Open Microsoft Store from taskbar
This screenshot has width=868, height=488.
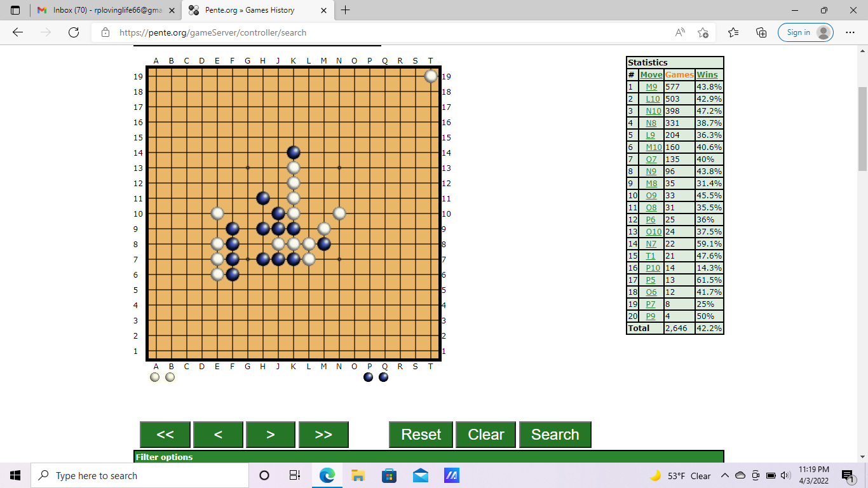point(389,475)
